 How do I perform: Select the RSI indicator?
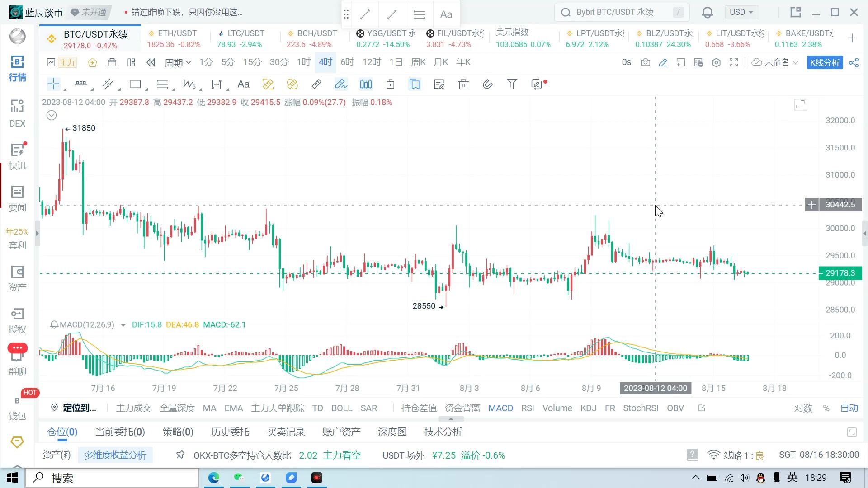click(x=527, y=408)
